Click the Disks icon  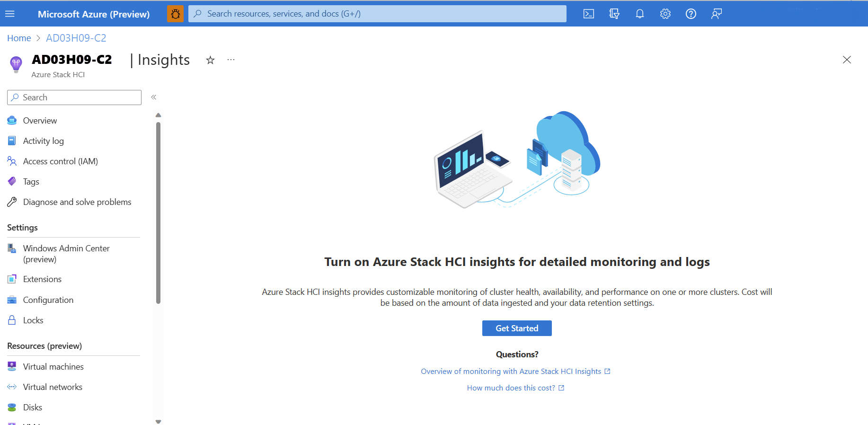[12, 407]
